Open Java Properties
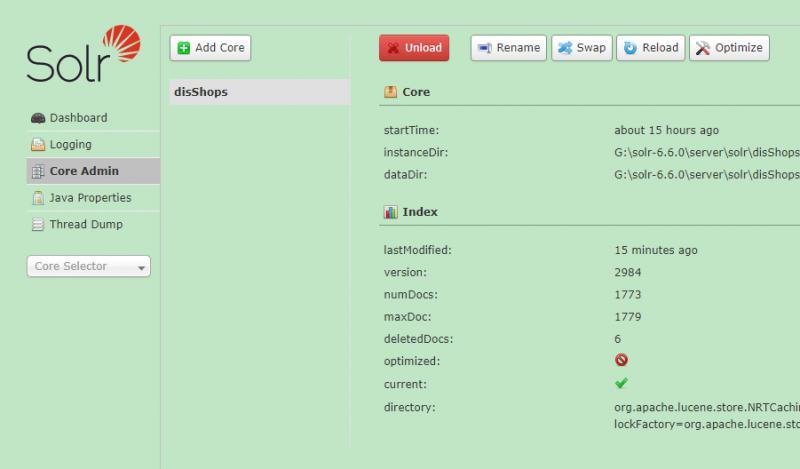This screenshot has width=800, height=469. coord(93,198)
